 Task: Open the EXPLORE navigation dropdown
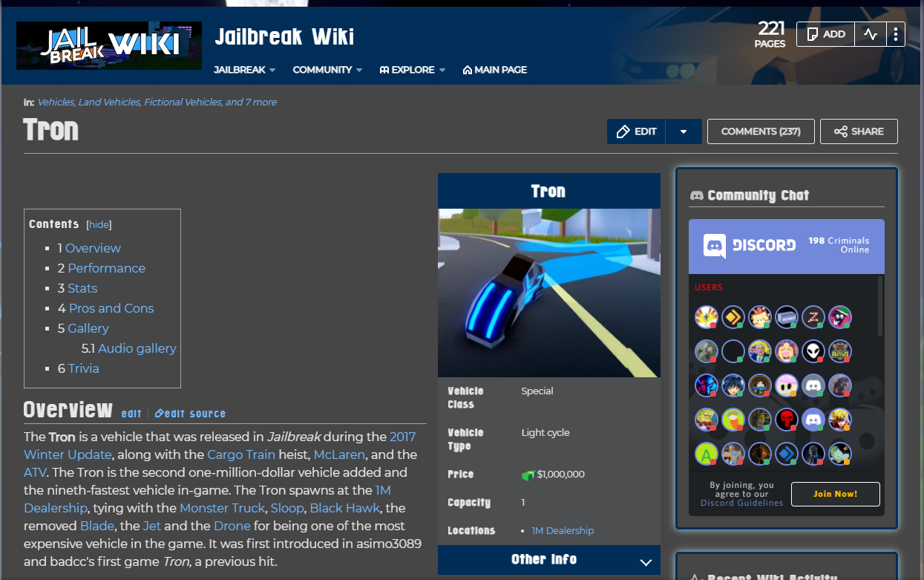(412, 70)
